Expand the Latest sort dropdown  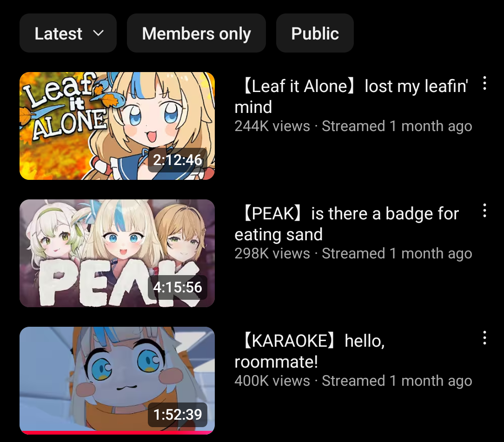pos(68,33)
